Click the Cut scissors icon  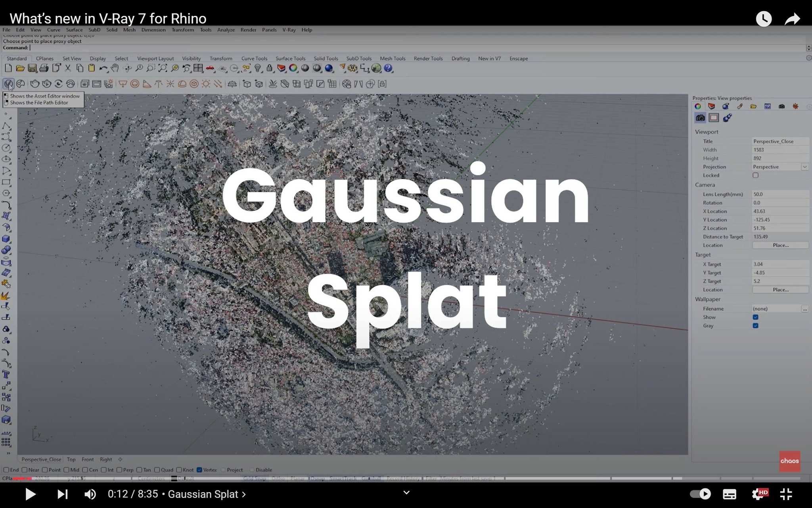pyautogui.click(x=68, y=68)
